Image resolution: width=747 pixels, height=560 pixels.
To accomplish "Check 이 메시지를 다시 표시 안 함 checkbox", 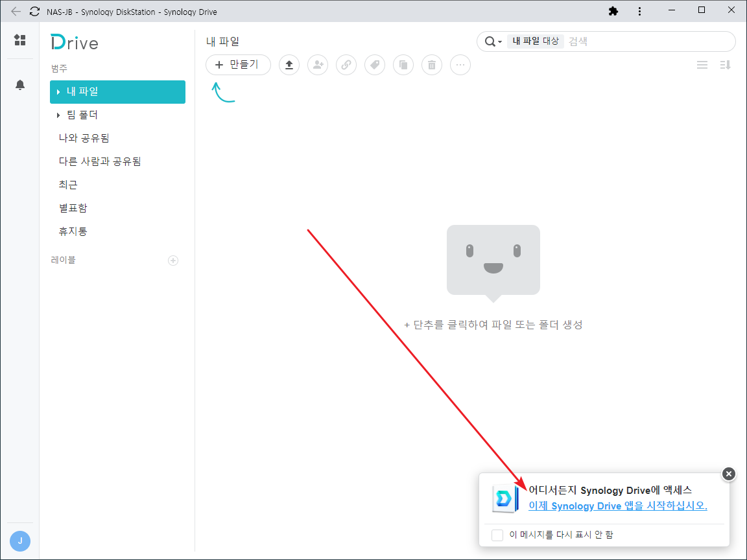I will point(497,535).
